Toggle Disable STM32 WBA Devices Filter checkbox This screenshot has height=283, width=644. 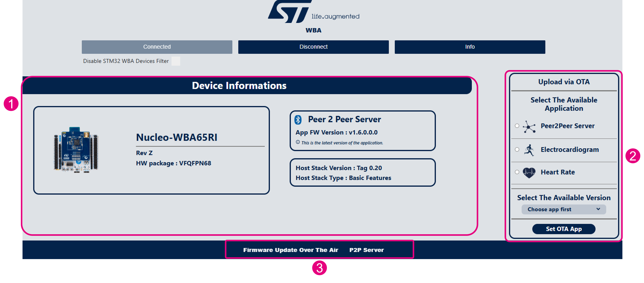(x=176, y=61)
